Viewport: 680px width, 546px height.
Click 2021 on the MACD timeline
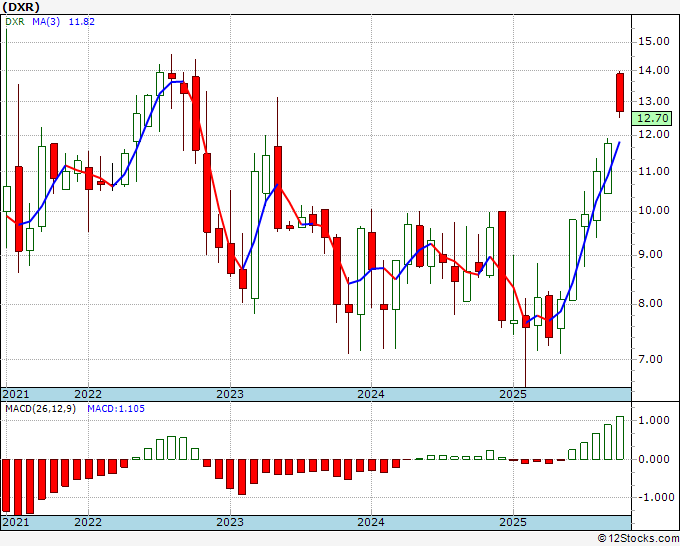16,522
